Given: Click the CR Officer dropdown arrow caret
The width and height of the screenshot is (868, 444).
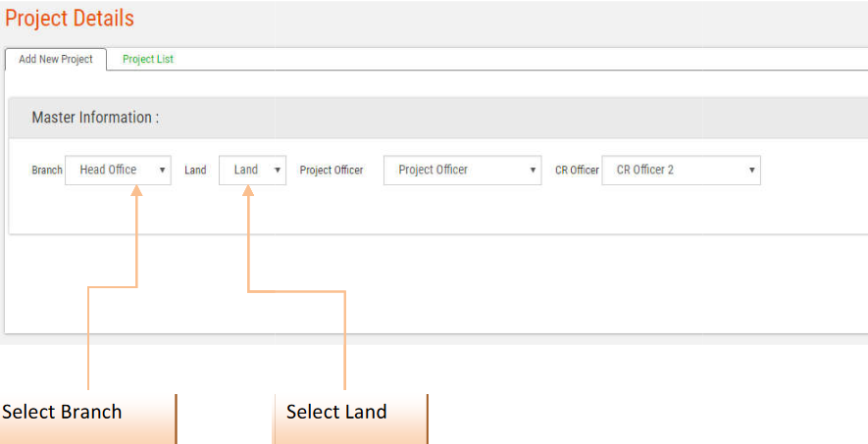Looking at the screenshot, I should tap(751, 171).
